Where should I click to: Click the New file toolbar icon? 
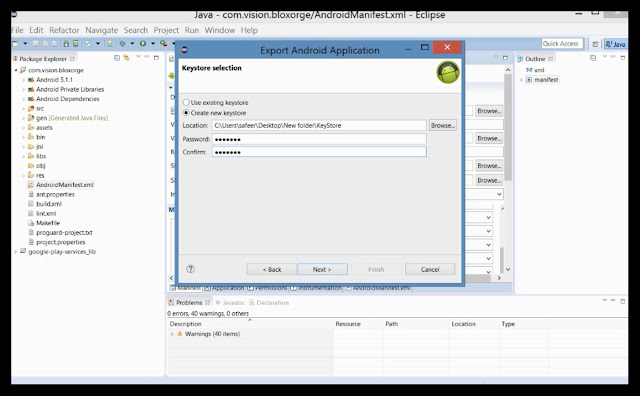tap(15, 43)
